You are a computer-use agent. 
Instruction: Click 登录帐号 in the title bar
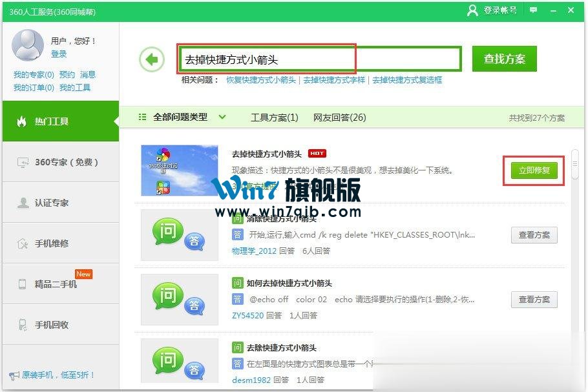(500, 10)
